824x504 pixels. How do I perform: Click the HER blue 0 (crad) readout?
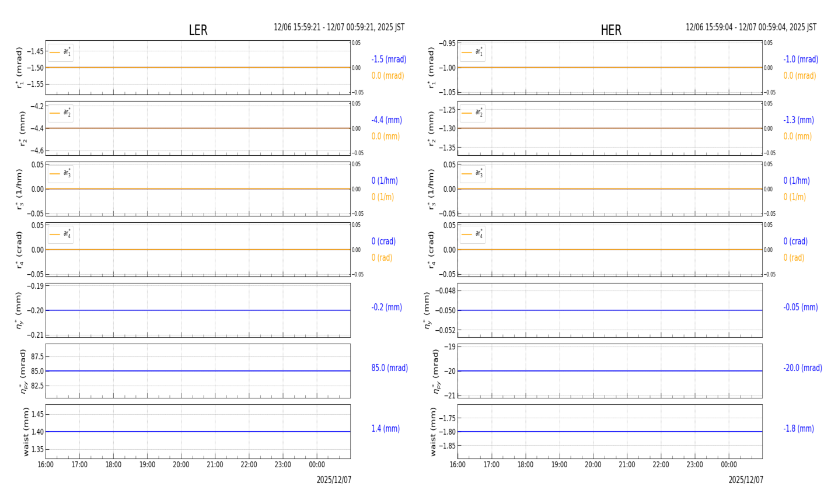[795, 242]
